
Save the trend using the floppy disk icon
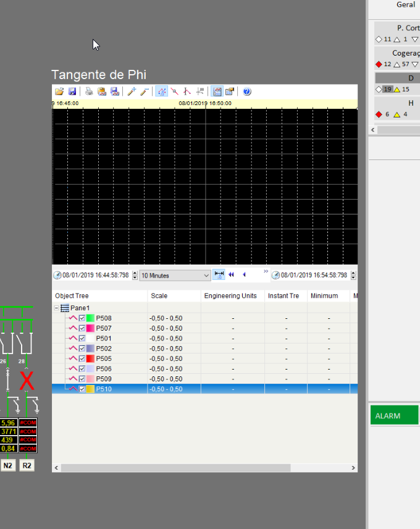tap(72, 91)
